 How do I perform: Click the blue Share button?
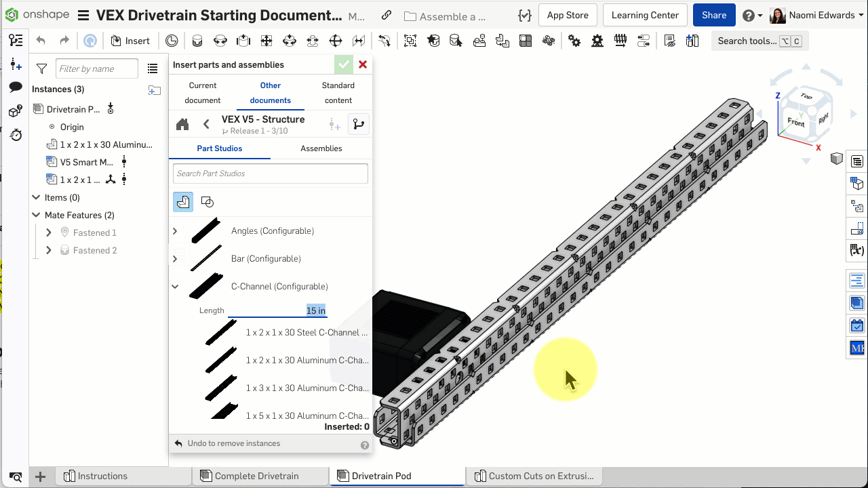[x=713, y=15]
